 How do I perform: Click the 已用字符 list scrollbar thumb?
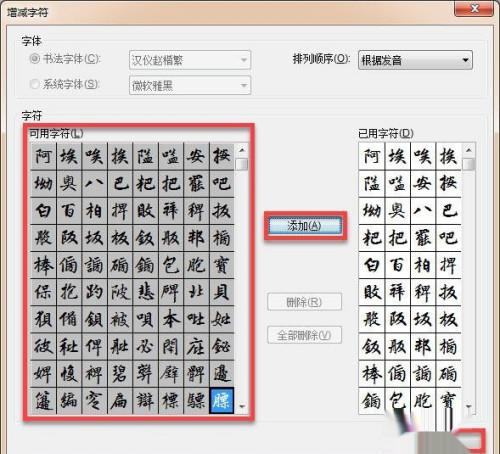[469, 165]
